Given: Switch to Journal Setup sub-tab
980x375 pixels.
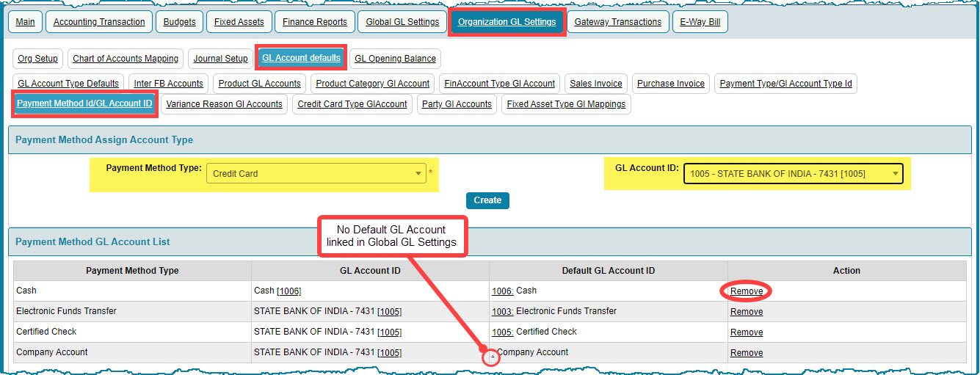Looking at the screenshot, I should click(220, 59).
